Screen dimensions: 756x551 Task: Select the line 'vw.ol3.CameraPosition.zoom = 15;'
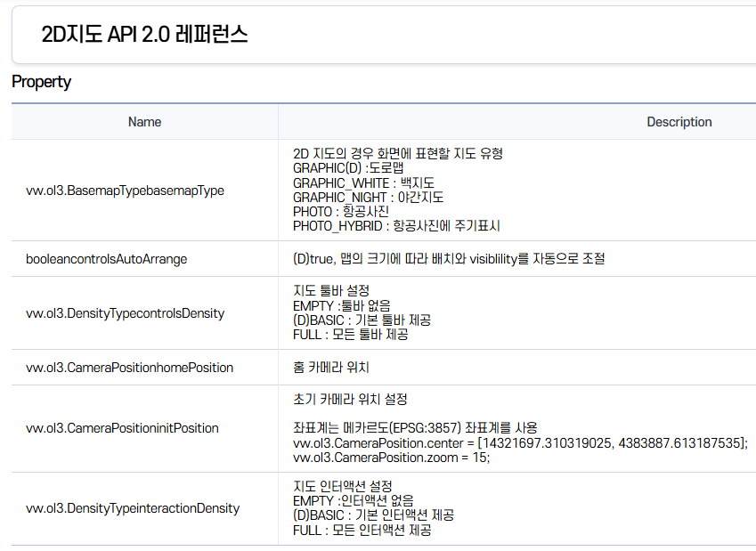[392, 458]
